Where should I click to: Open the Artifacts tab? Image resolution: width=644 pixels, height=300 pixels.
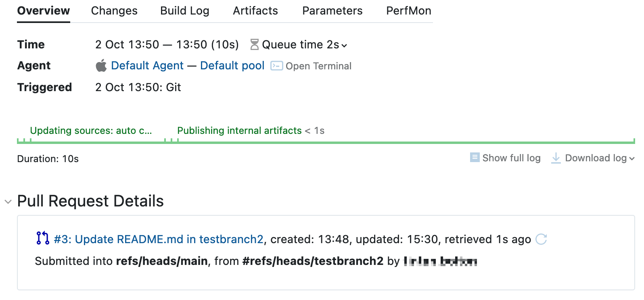[x=255, y=11]
